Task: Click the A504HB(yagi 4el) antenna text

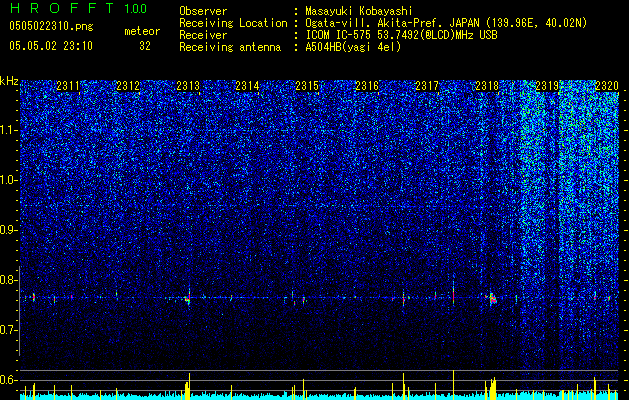Action: point(353,47)
